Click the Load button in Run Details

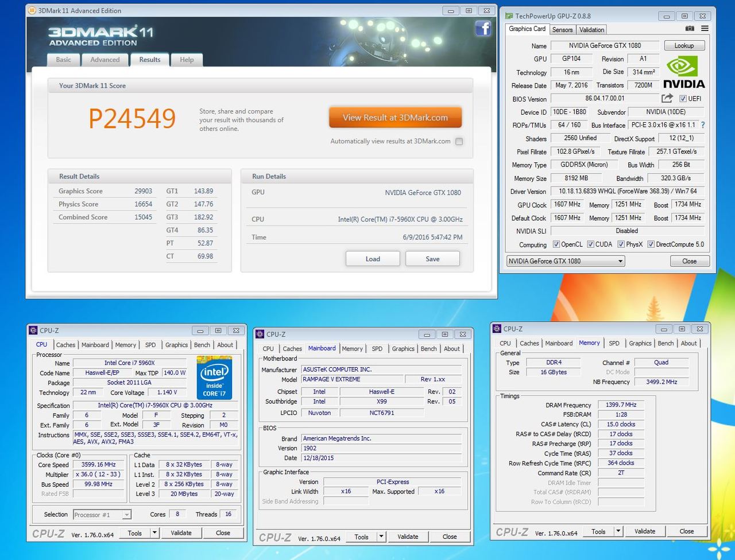[x=373, y=259]
